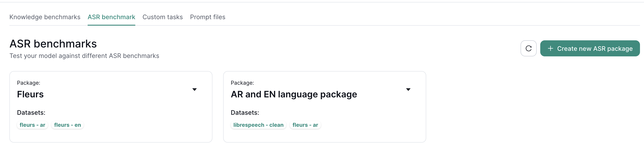This screenshot has height=168, width=644.
Task: Select the fleurs - ar chip in Fleurs package
Action: pos(32,125)
